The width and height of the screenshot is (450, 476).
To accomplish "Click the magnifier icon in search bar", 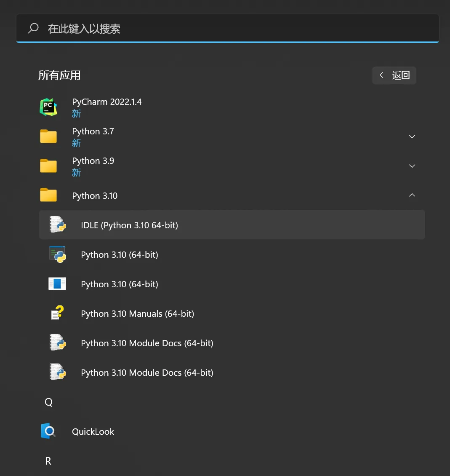I will pyautogui.click(x=33, y=28).
